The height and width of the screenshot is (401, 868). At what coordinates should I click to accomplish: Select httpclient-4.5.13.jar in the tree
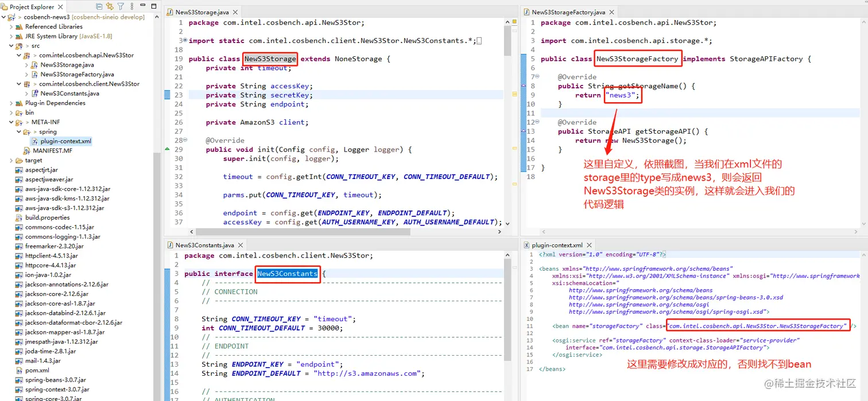[51, 256]
